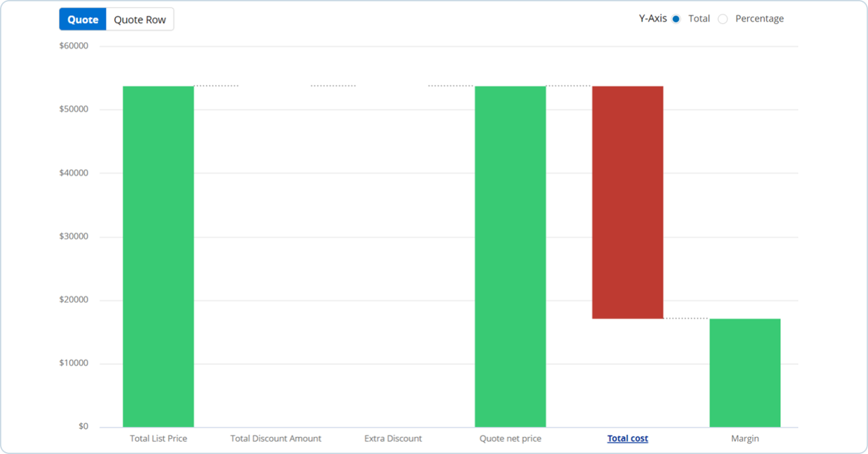The height and width of the screenshot is (454, 868).
Task: Select the green Quote net price bar
Action: tap(510, 257)
